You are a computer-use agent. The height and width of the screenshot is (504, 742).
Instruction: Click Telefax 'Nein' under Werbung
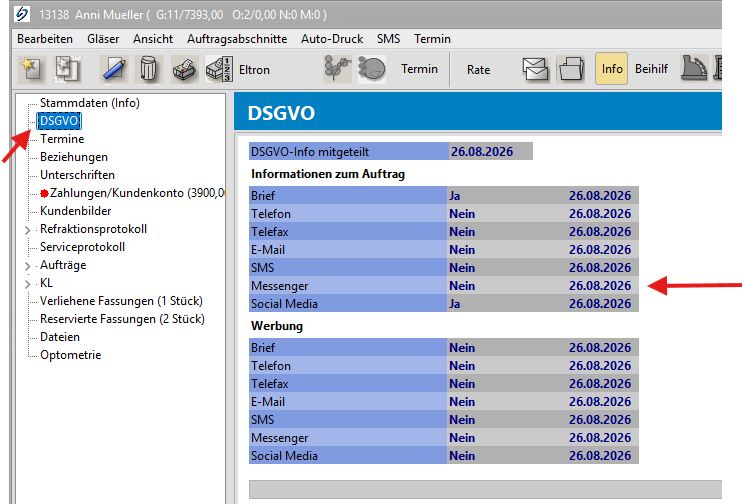coord(462,383)
